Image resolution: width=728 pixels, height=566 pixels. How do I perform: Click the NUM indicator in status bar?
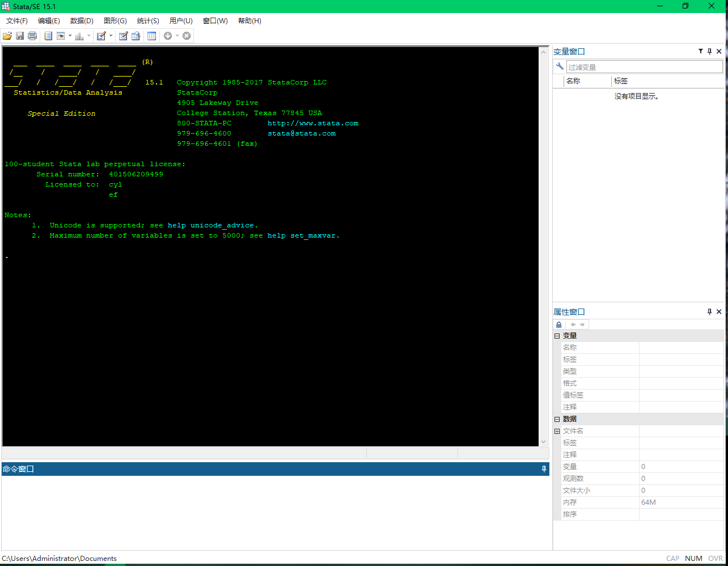[x=693, y=559]
